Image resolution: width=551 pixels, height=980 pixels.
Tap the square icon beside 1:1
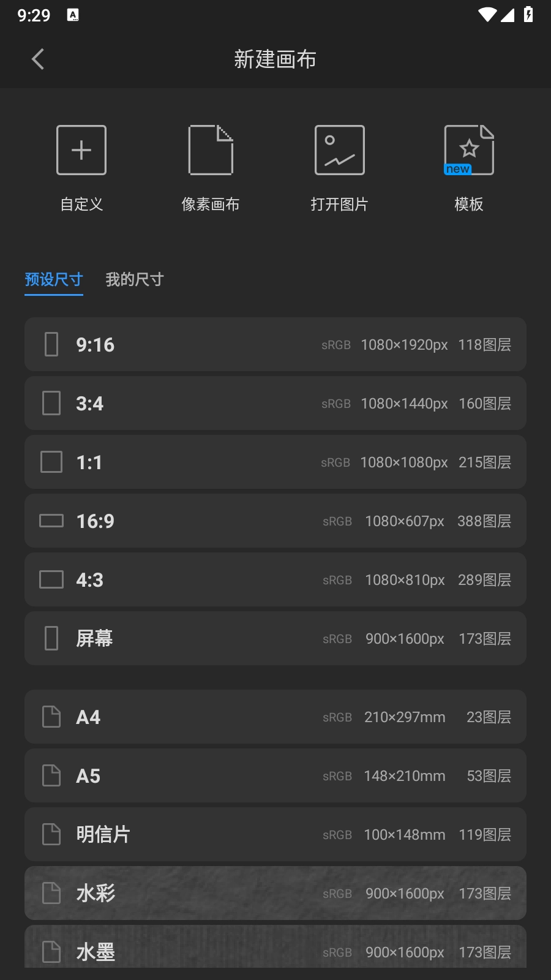[x=51, y=462]
